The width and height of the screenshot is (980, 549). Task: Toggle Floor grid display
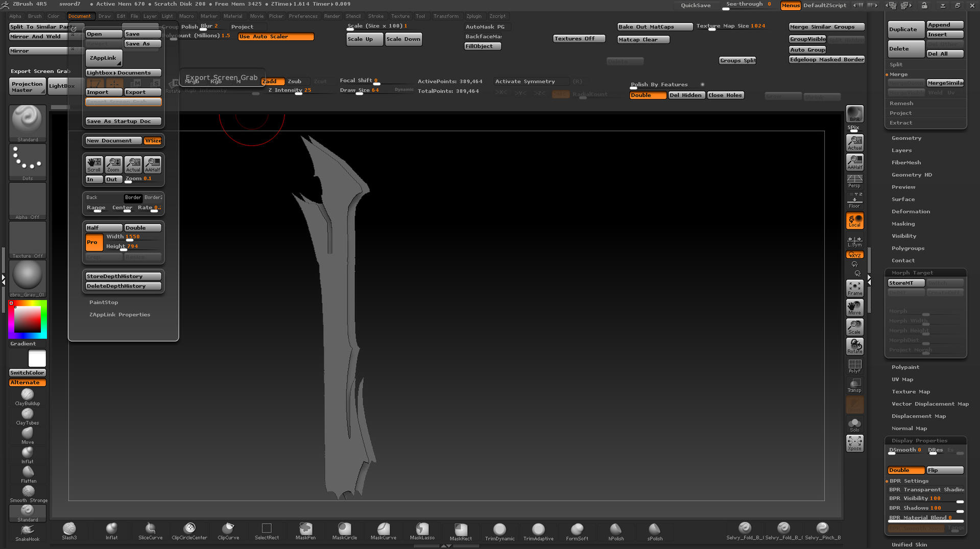click(854, 200)
